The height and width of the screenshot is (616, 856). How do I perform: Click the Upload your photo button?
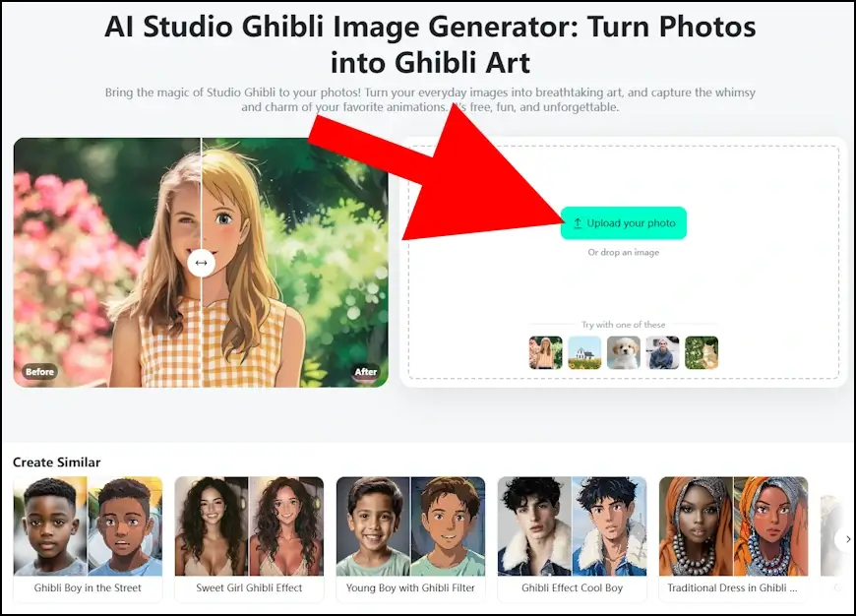(624, 222)
